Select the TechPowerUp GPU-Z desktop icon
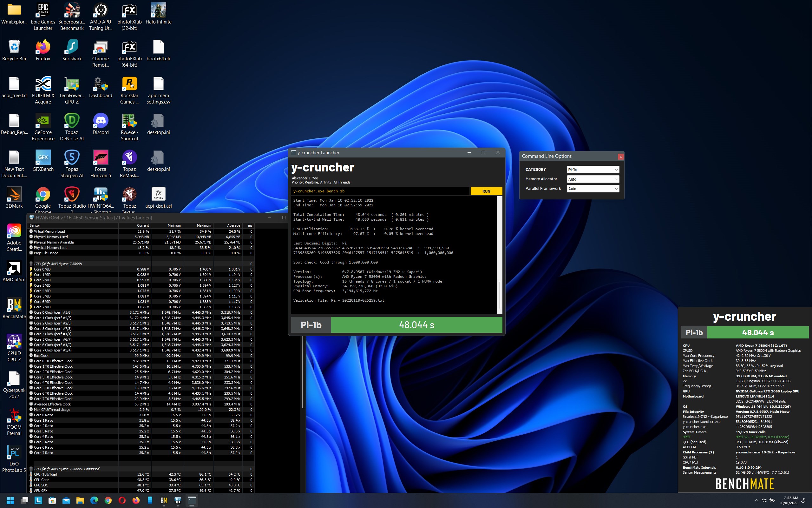Image resolution: width=812 pixels, height=508 pixels. pyautogui.click(x=72, y=90)
